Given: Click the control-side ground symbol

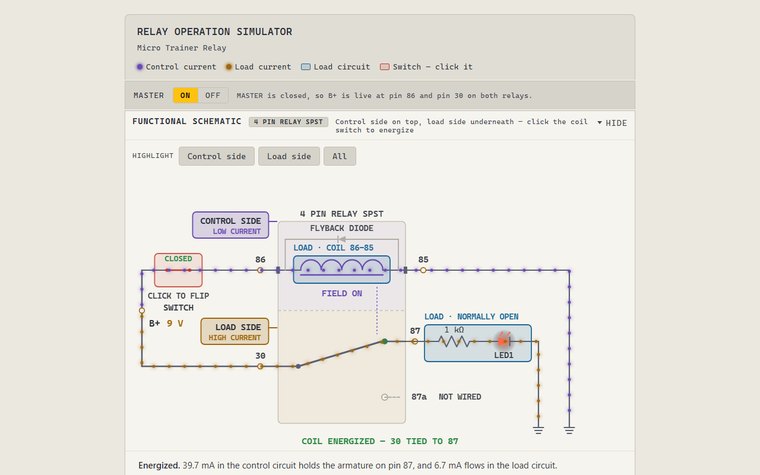Looking at the screenshot, I should 569,430.
